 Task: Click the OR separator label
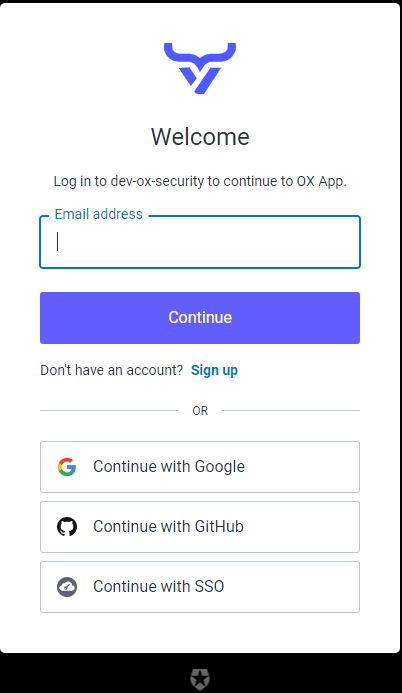click(200, 411)
